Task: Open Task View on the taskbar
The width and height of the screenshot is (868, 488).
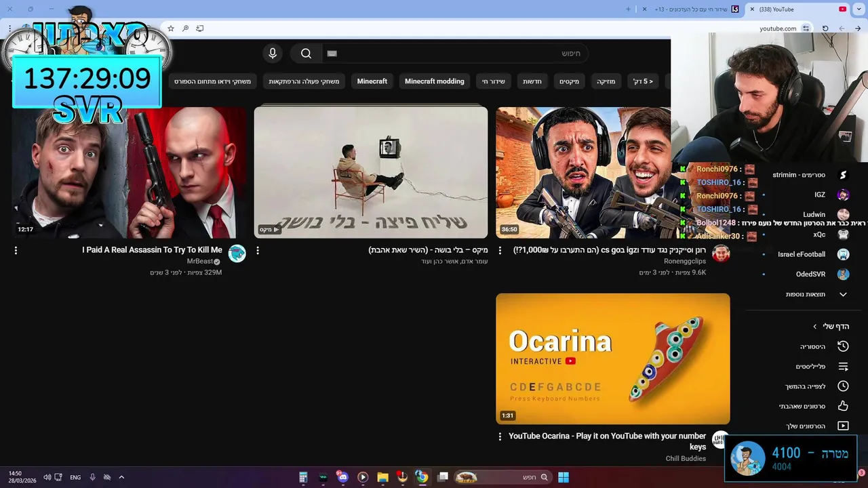Action: [x=443, y=477]
